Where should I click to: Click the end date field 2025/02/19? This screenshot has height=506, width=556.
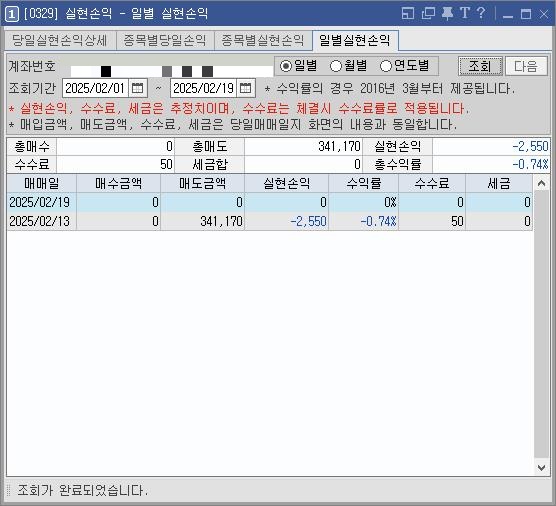coord(204,88)
